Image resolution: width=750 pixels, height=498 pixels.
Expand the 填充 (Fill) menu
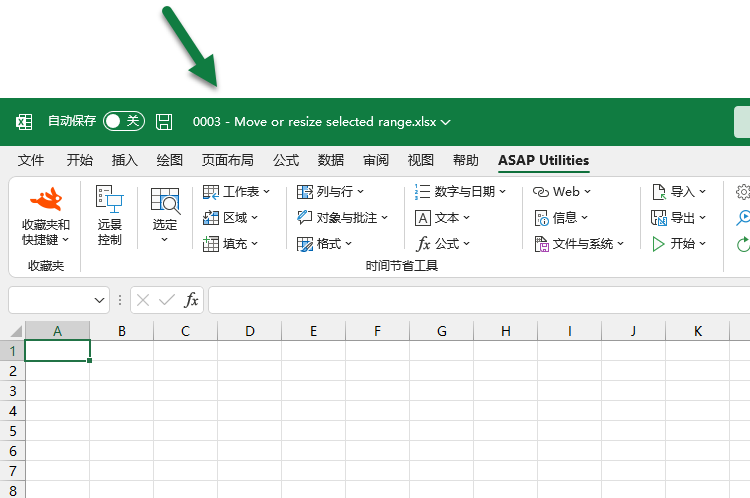tap(231, 243)
